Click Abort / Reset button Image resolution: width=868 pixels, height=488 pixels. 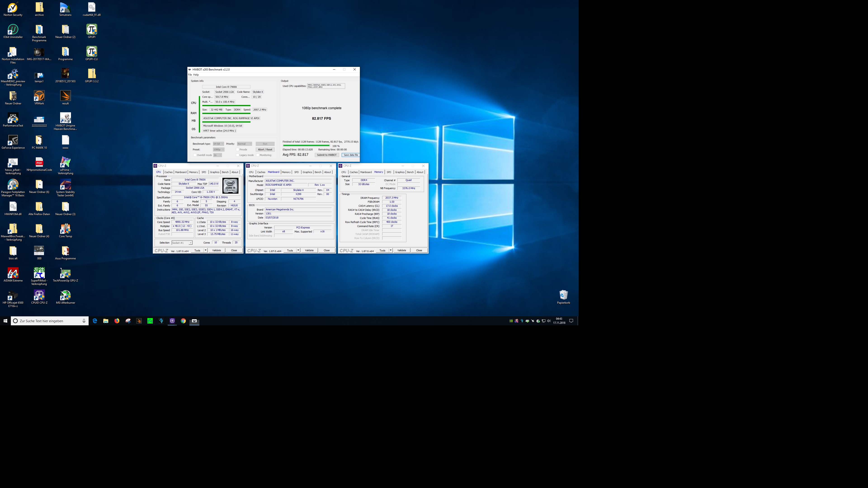coord(265,150)
